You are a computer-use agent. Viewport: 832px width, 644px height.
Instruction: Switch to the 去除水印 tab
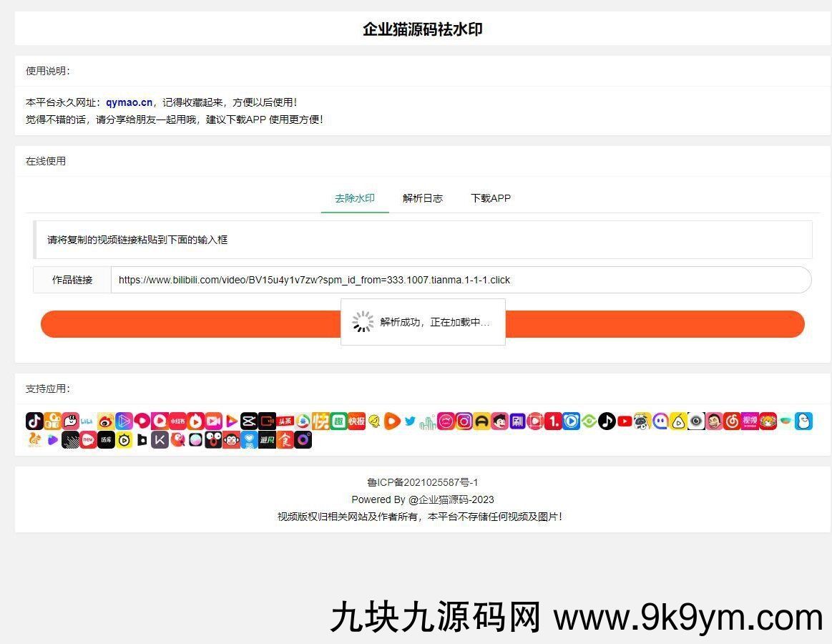point(355,198)
